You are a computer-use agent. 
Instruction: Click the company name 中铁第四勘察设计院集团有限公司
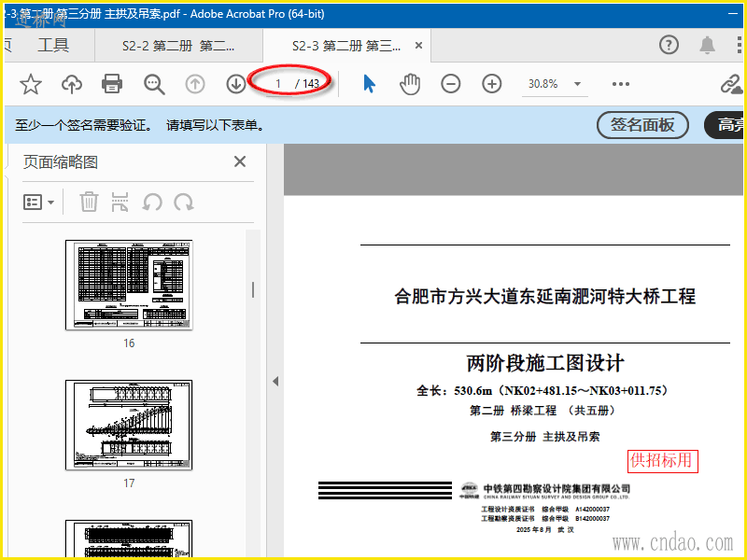click(557, 488)
